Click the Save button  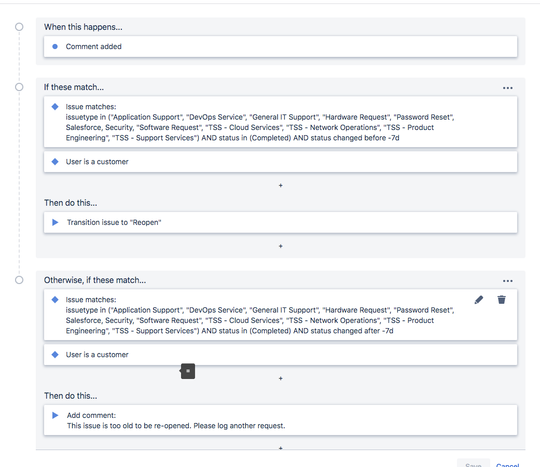[473, 464]
